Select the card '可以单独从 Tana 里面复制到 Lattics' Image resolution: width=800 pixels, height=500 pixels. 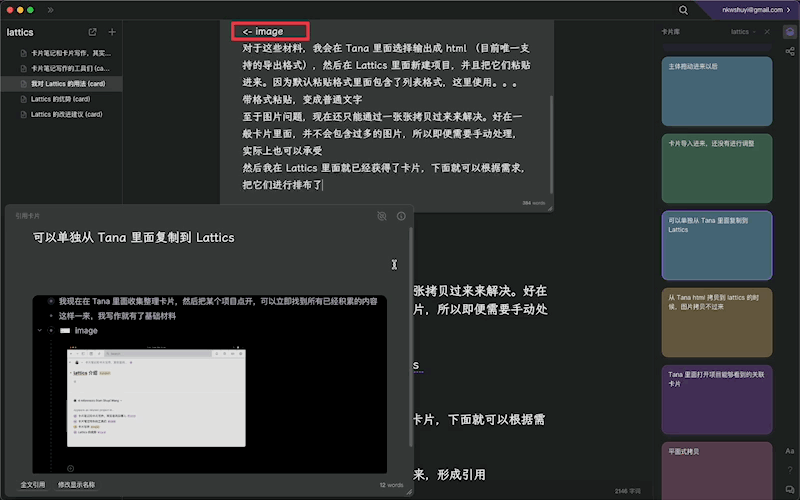pyautogui.click(x=717, y=245)
